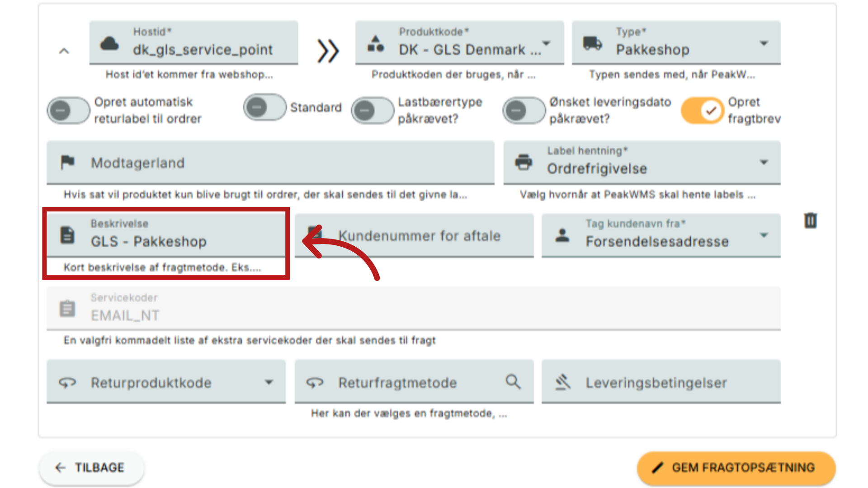
Task: Enable Ønsket leveringsdato påkrævet switch
Action: coord(524,110)
